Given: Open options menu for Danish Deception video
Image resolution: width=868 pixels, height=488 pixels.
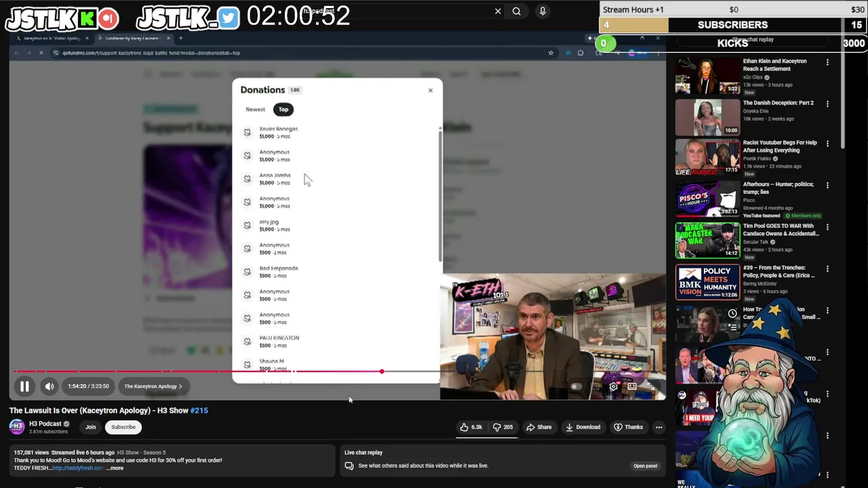Looking at the screenshot, I should pos(827,104).
